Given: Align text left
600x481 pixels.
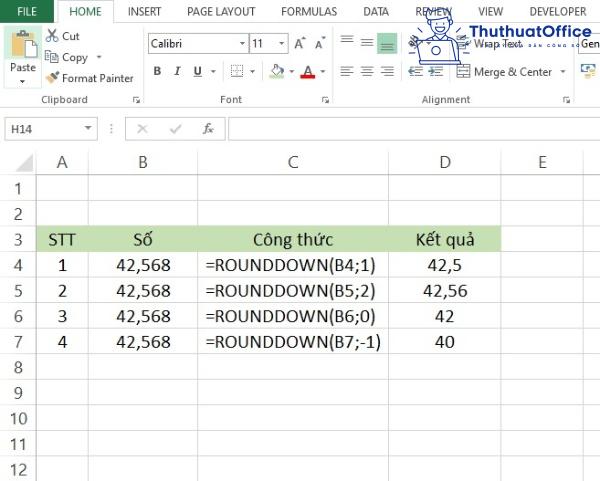Looking at the screenshot, I should tap(347, 71).
